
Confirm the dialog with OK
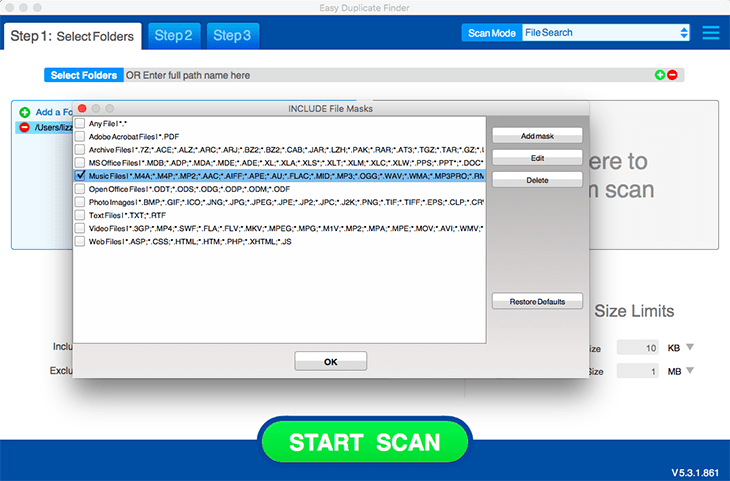tap(331, 362)
